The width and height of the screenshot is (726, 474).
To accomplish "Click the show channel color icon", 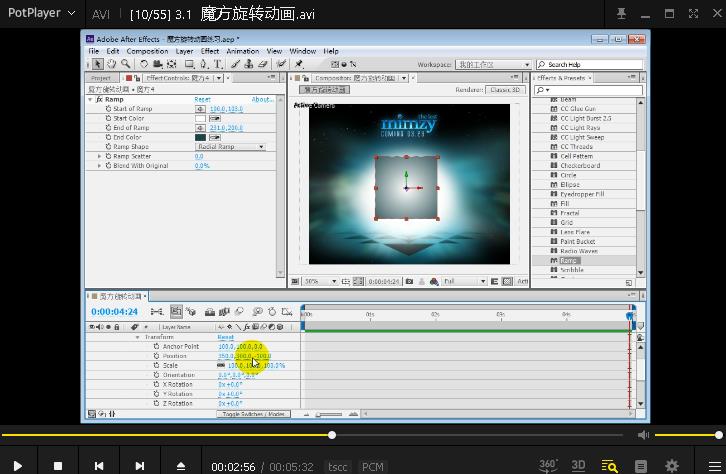I will tap(434, 281).
